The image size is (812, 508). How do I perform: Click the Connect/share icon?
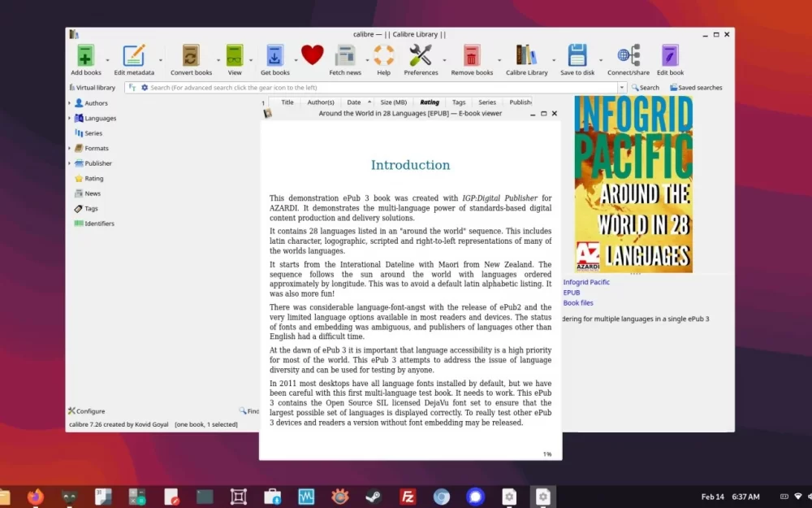point(628,55)
